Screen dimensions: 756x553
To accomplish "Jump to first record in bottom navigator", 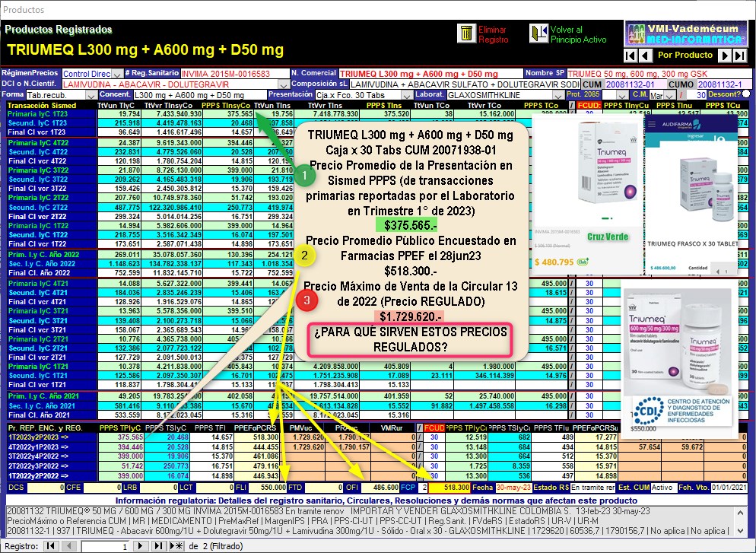I will (51, 546).
